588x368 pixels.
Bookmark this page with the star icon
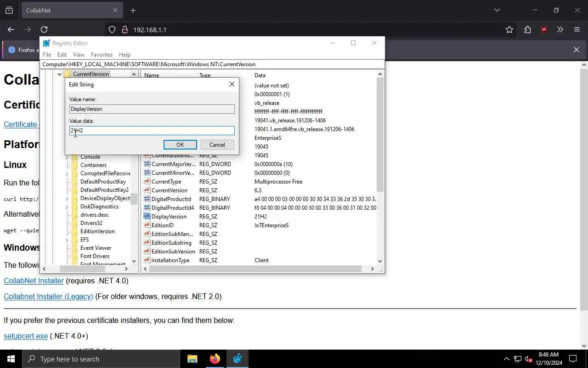[x=509, y=29]
